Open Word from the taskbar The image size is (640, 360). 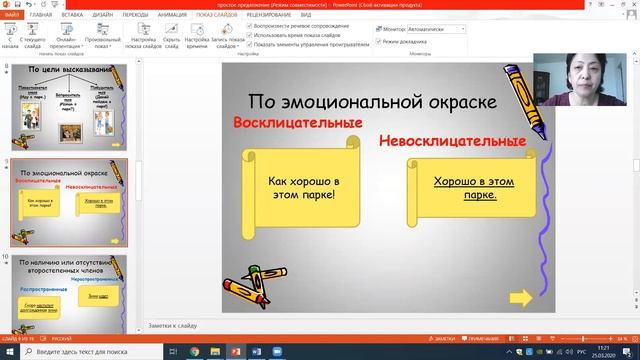pyautogui.click(x=256, y=351)
